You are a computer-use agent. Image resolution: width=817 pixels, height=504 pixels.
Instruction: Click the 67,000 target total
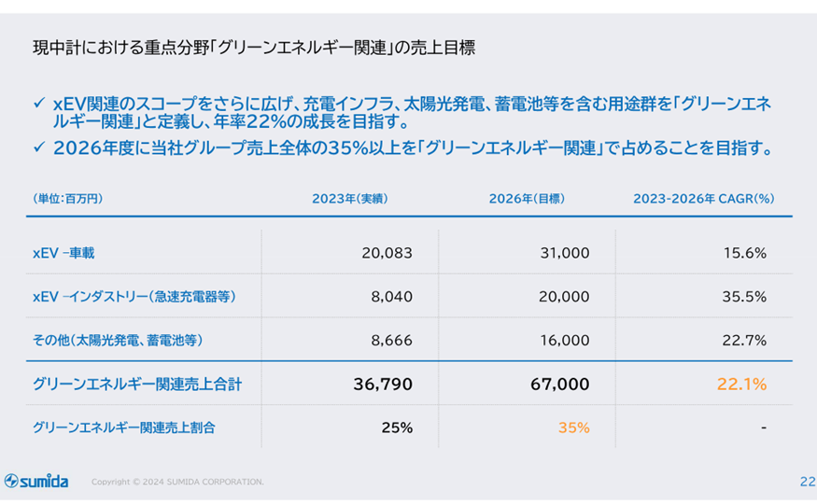(x=560, y=385)
